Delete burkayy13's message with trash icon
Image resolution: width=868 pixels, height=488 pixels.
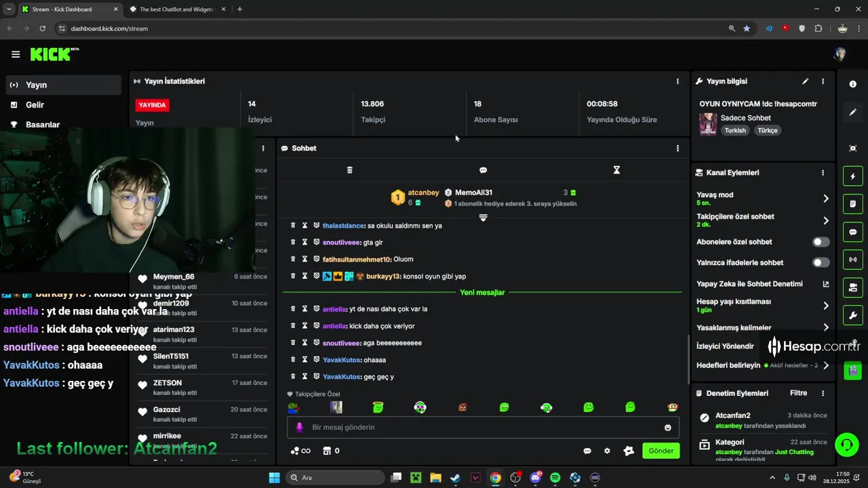[293, 276]
